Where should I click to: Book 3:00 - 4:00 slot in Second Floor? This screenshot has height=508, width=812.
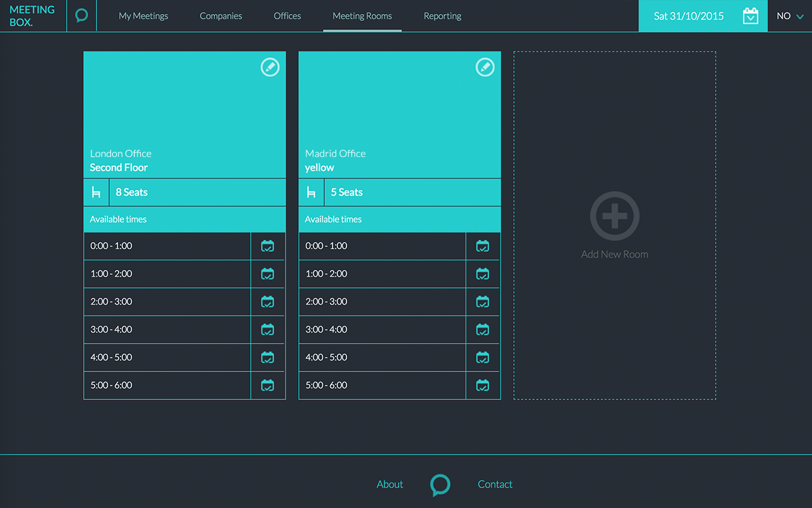point(268,330)
